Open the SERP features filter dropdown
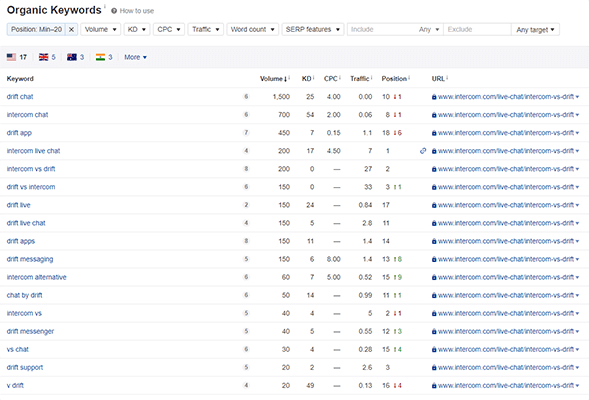Viewport: 589px width, 400px height. point(313,29)
